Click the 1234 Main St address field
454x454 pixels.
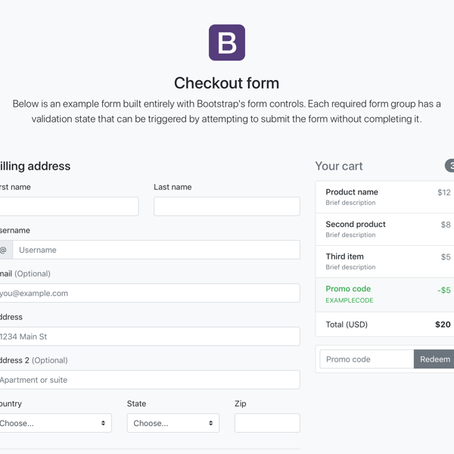click(x=150, y=336)
